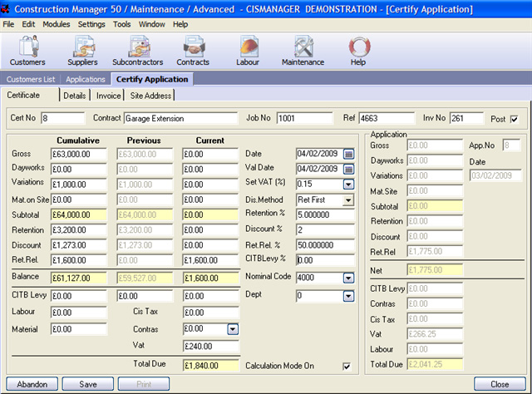Viewport: 532px width, 394px height.
Task: Click the Job No field
Action: point(305,118)
